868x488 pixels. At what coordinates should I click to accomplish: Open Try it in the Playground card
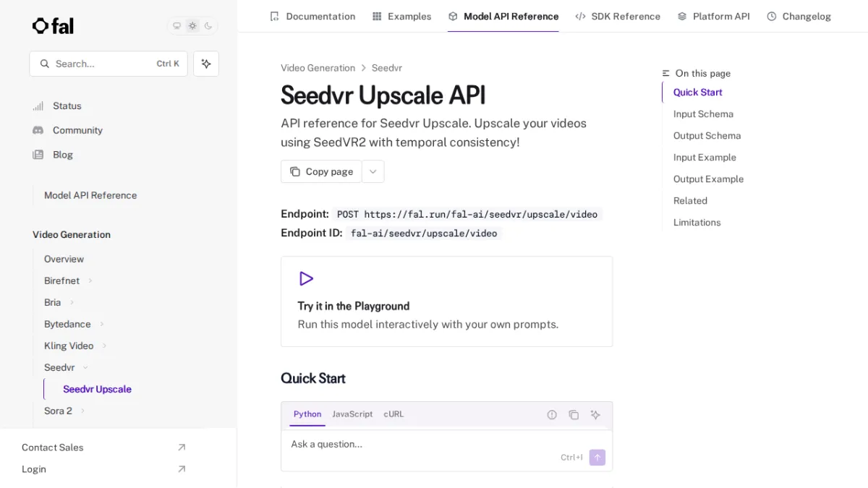[446, 301]
